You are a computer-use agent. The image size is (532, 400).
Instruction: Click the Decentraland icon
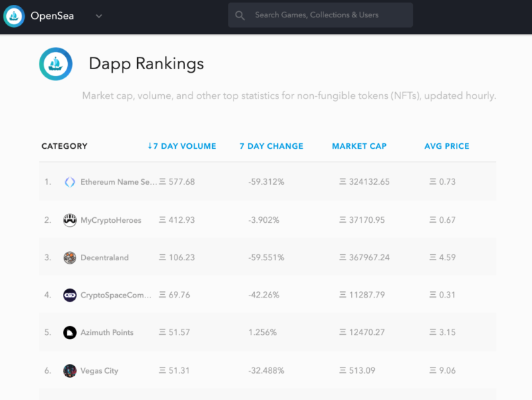tap(70, 257)
